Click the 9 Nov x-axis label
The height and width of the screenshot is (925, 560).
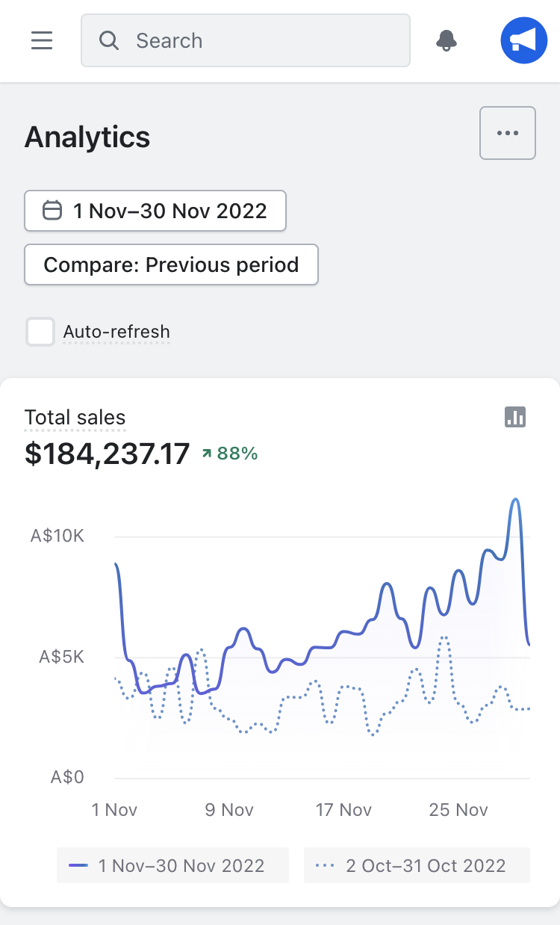coord(229,810)
